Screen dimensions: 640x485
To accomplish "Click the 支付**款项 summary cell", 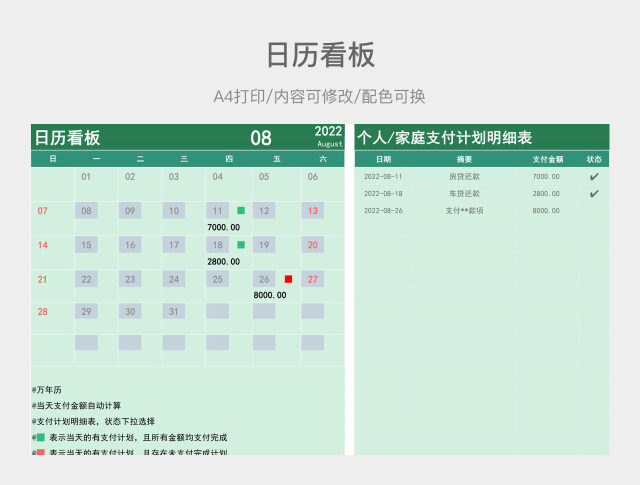I will pyautogui.click(x=464, y=211).
